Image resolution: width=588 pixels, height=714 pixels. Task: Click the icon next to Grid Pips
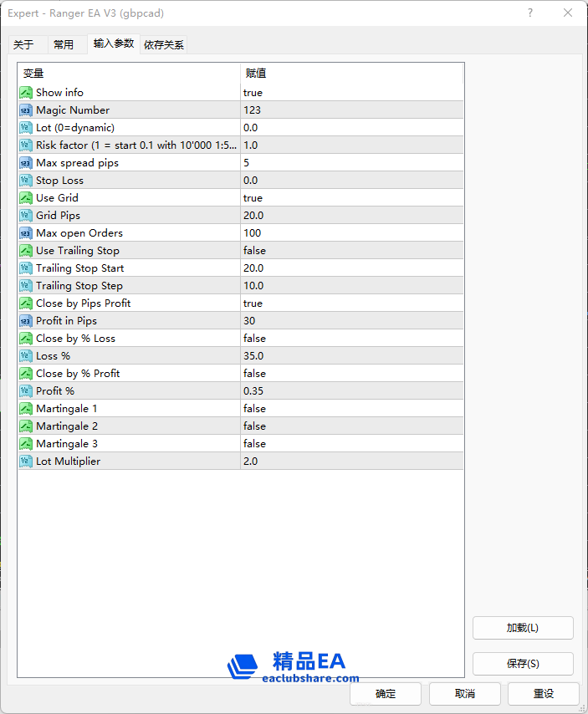point(26,216)
